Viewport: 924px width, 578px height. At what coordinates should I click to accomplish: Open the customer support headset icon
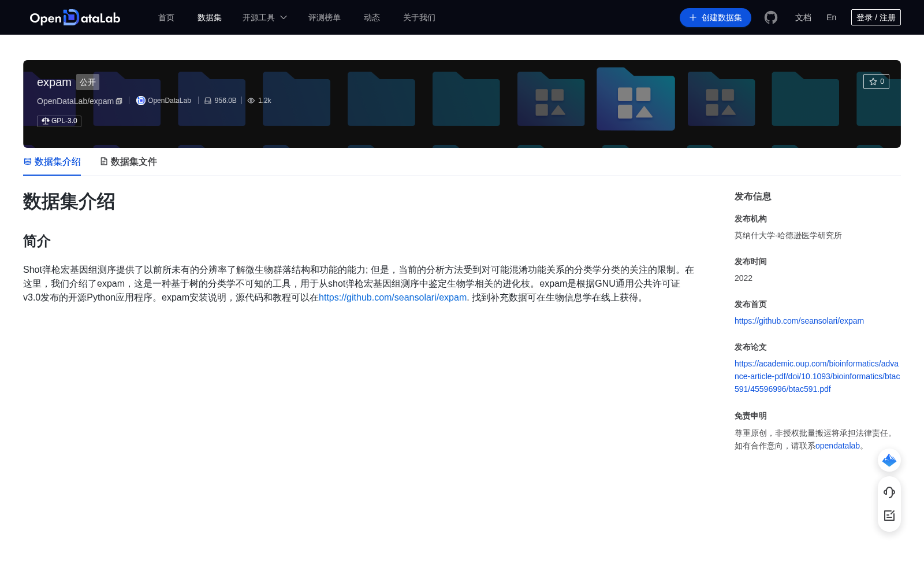point(889,492)
